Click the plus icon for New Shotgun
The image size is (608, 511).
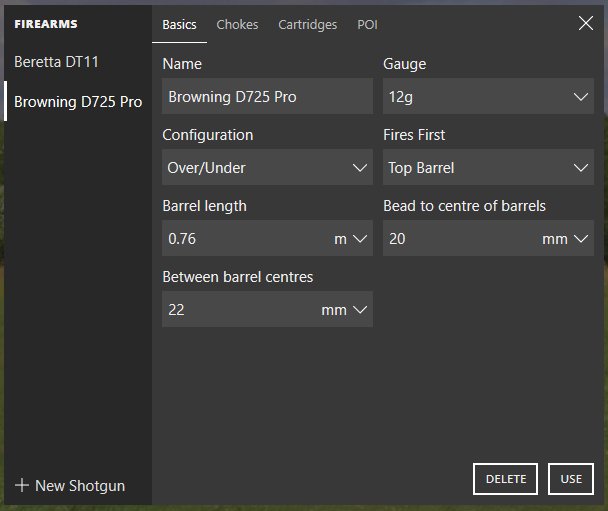click(x=22, y=486)
